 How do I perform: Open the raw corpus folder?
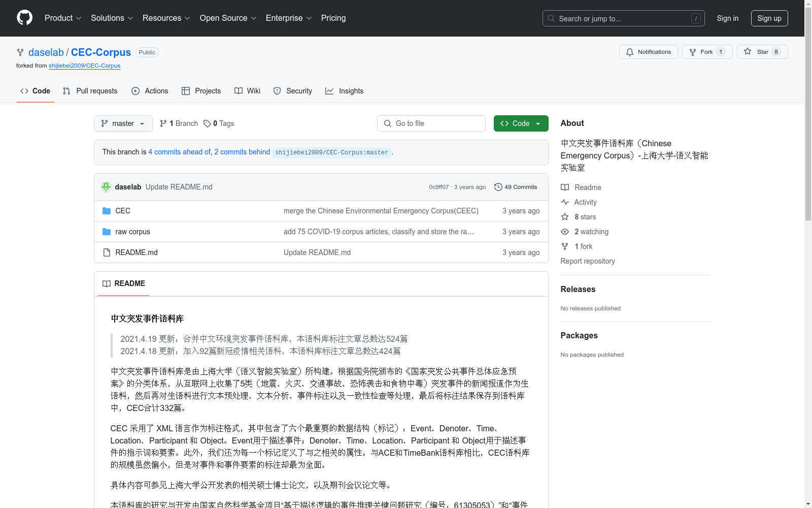132,232
